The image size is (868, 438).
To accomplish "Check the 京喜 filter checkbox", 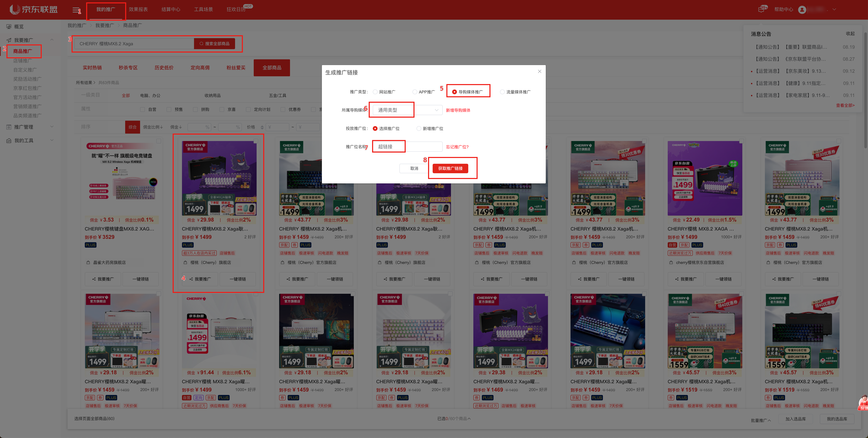I will [x=222, y=109].
